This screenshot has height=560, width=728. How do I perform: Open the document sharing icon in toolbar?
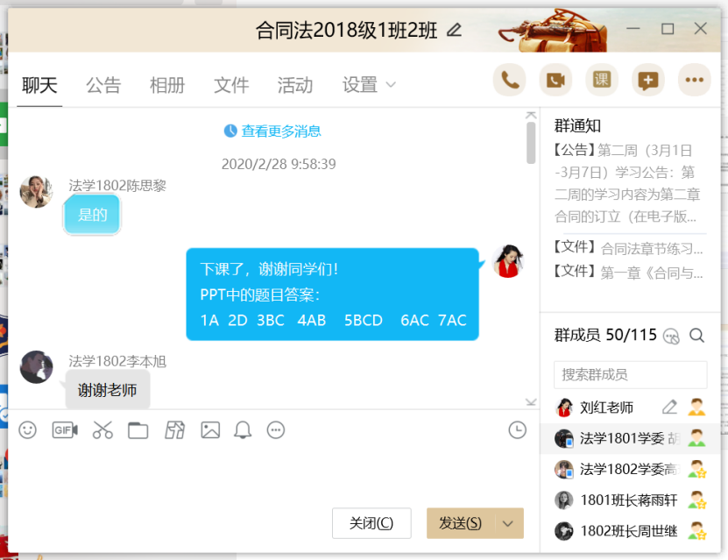pyautogui.click(x=174, y=430)
